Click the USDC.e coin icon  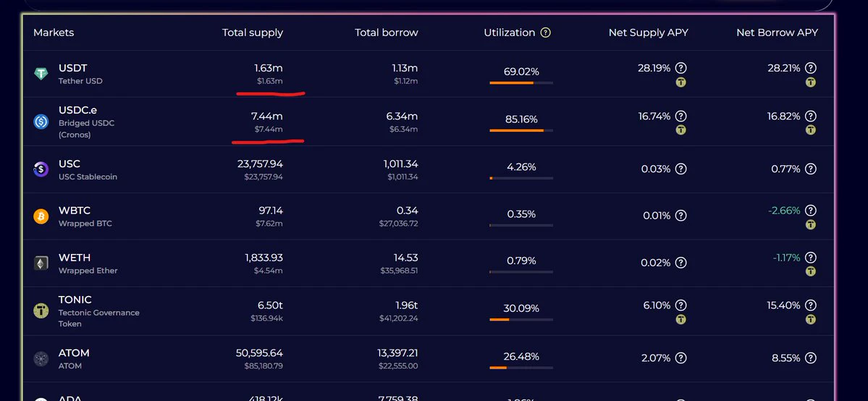click(41, 122)
